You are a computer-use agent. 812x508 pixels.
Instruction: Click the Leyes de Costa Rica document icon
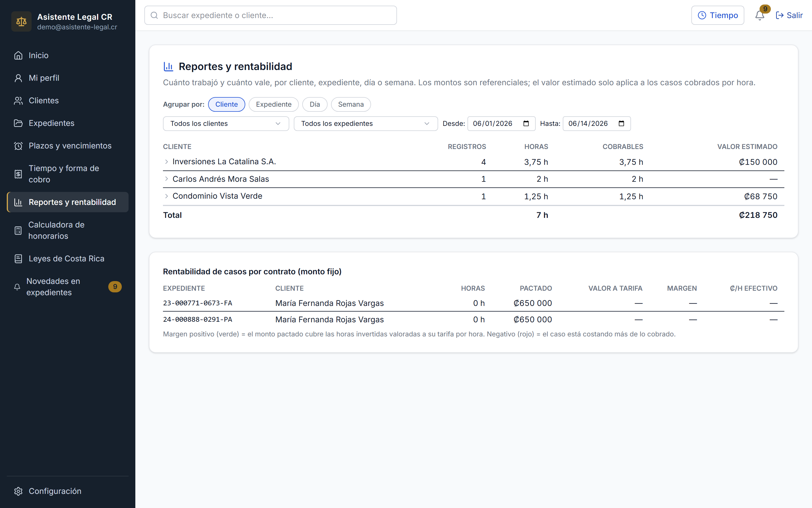point(18,258)
